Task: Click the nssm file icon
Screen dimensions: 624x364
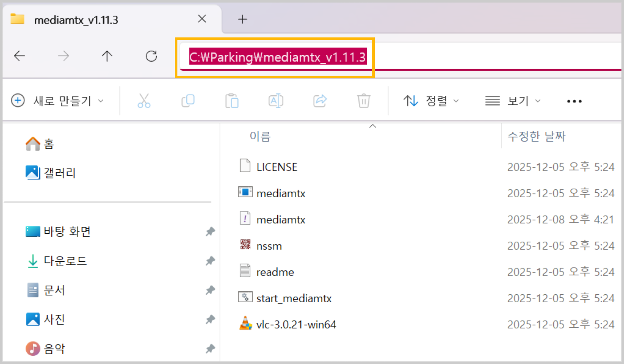Action: pos(245,244)
